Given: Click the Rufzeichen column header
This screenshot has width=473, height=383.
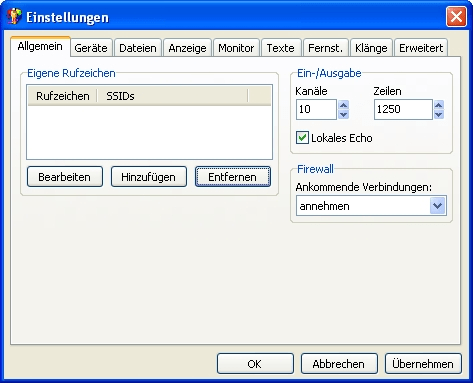Looking at the screenshot, I should tap(63, 96).
